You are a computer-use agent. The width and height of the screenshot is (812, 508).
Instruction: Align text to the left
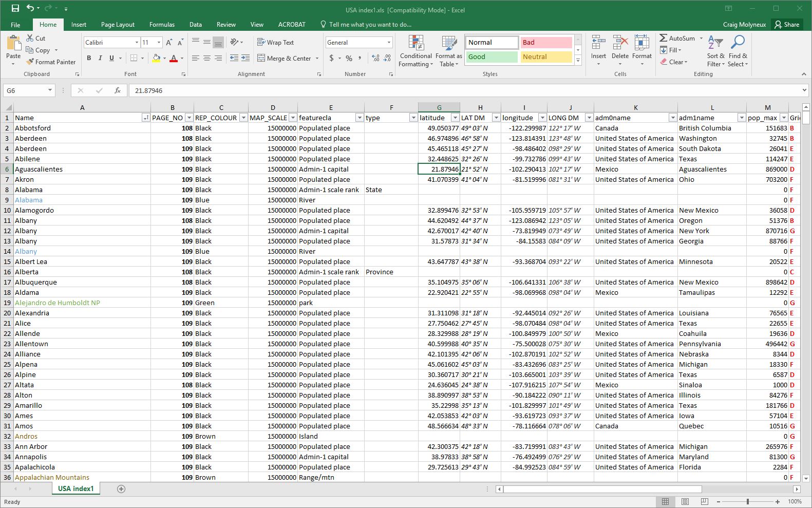(196, 58)
